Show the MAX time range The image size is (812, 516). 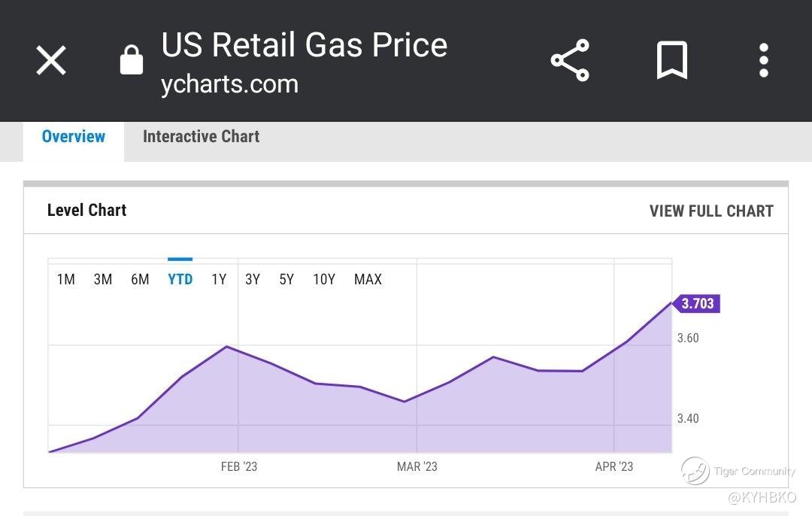pos(368,280)
